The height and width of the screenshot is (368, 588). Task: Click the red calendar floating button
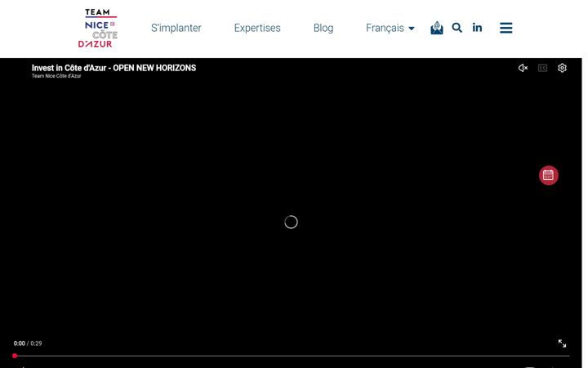[549, 175]
